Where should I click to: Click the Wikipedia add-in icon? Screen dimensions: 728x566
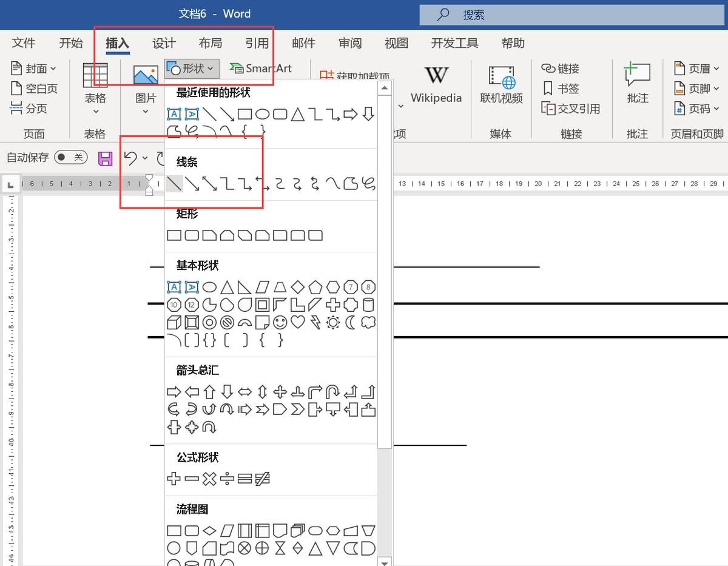click(x=436, y=84)
